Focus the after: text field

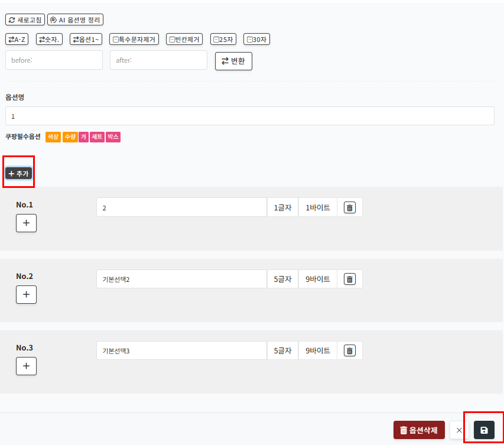(x=158, y=60)
